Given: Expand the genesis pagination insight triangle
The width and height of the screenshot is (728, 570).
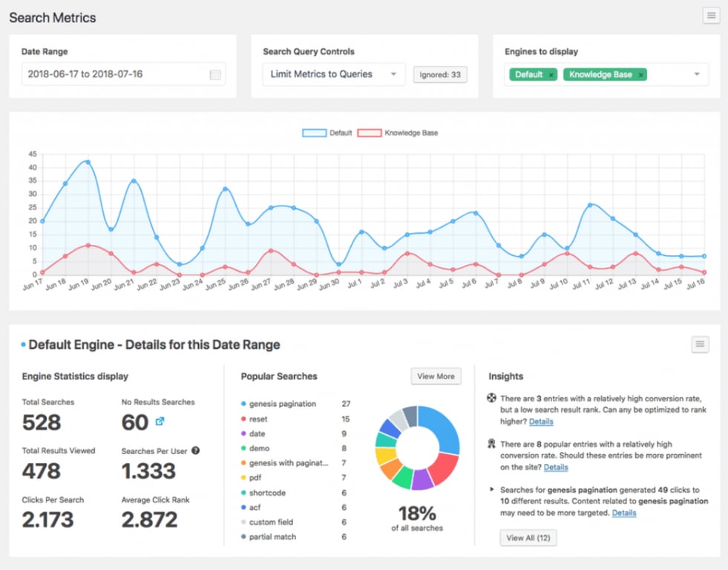Looking at the screenshot, I should 492,488.
